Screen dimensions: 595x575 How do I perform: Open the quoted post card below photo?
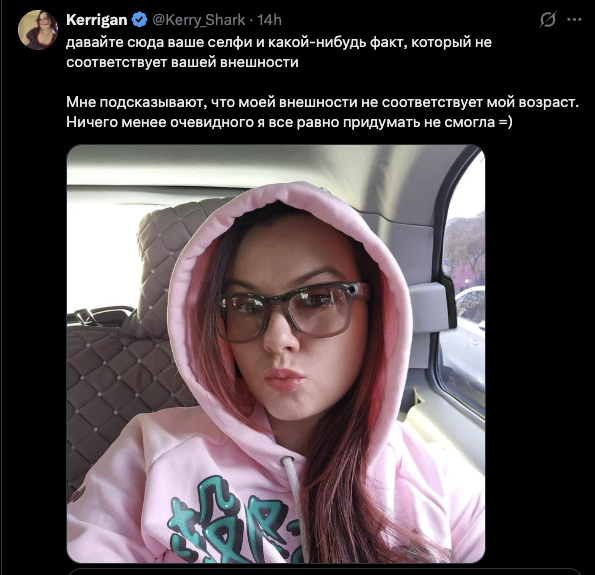[x=324, y=571]
